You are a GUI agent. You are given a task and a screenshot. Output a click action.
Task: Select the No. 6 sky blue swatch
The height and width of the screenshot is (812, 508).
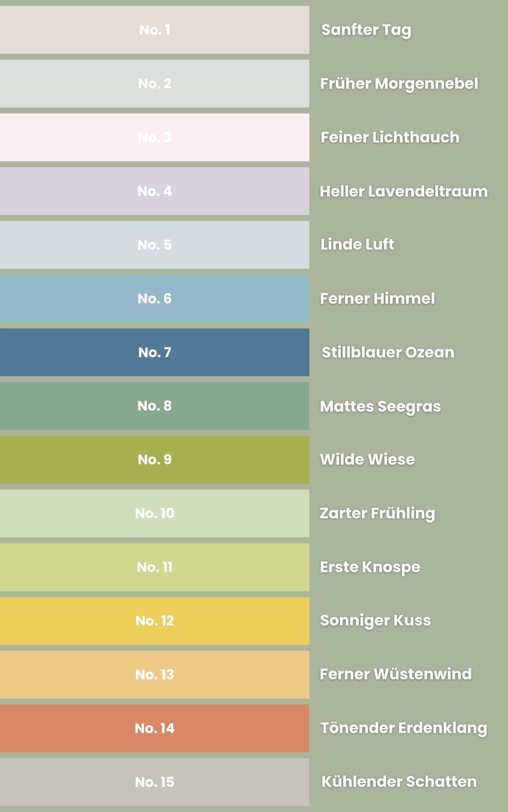154,298
